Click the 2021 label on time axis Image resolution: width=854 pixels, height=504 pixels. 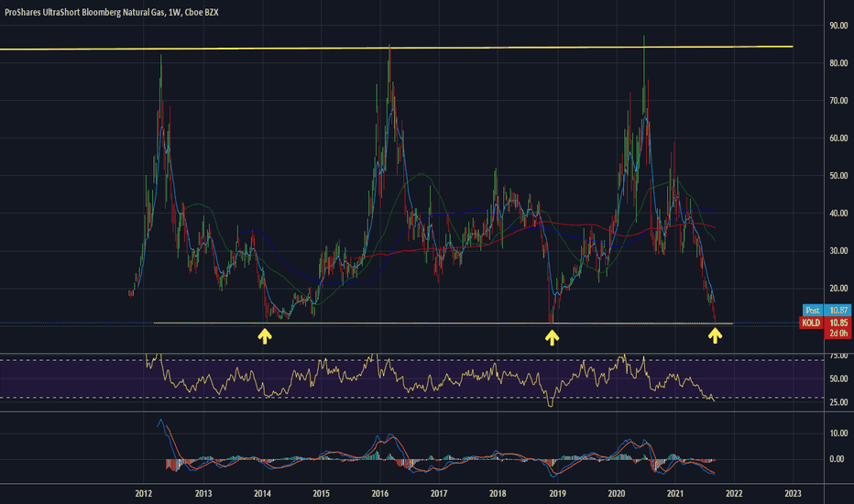tap(675, 494)
